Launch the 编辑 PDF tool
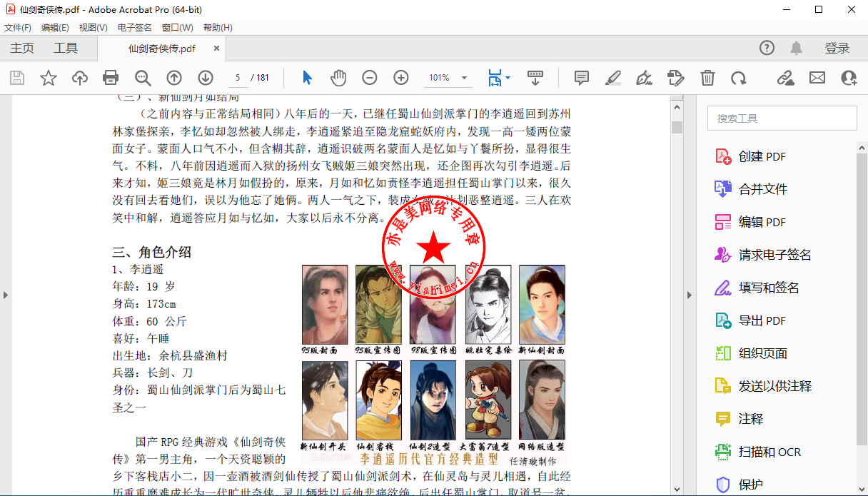Screen dimensions: 868x496 pyautogui.click(x=762, y=222)
